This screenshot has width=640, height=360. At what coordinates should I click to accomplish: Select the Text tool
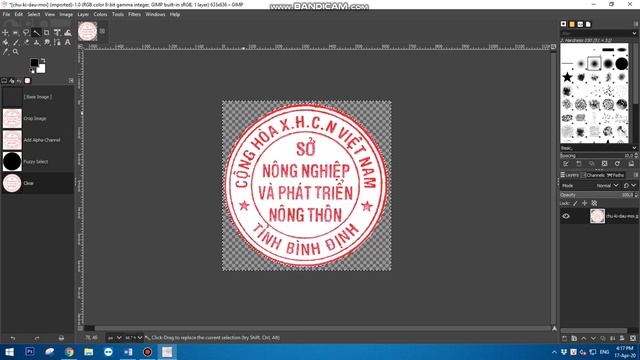coord(68,42)
